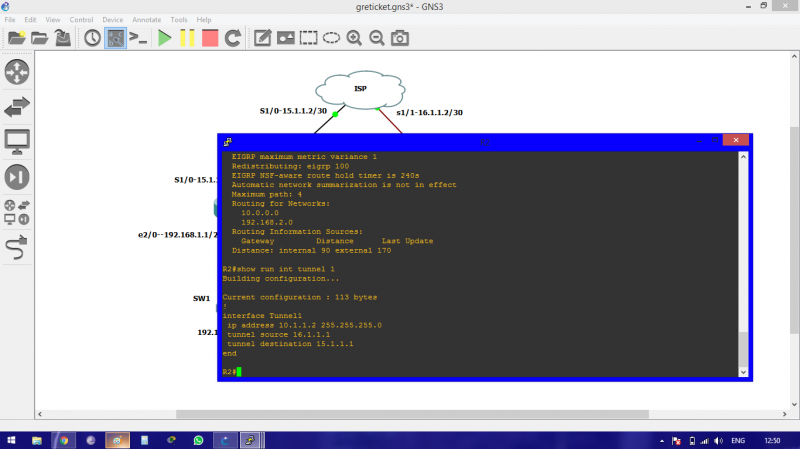Viewport: 800px width, 449px height.
Task: Show hidden tray icons arrow
Action: coord(662,441)
